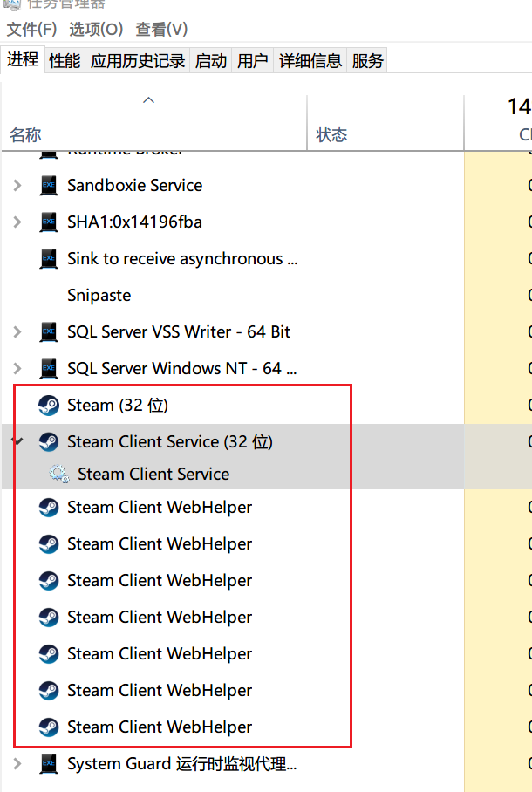This screenshot has height=792, width=532.
Task: Open the 选项(O) menu
Action: pyautogui.click(x=96, y=29)
